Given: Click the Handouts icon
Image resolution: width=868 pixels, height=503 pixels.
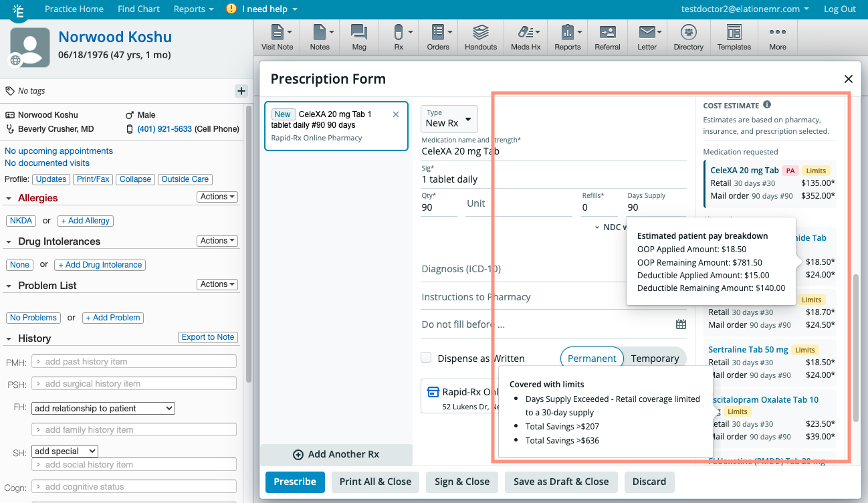Looking at the screenshot, I should (479, 37).
